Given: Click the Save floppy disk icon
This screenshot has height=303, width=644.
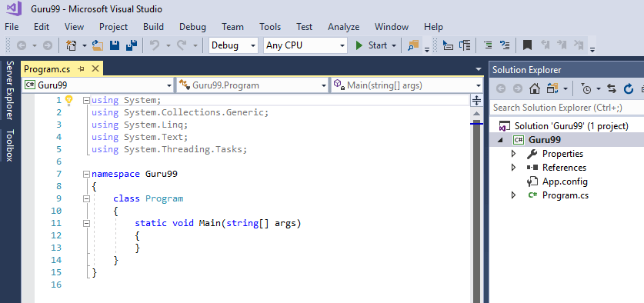Looking at the screenshot, I should pos(115,45).
